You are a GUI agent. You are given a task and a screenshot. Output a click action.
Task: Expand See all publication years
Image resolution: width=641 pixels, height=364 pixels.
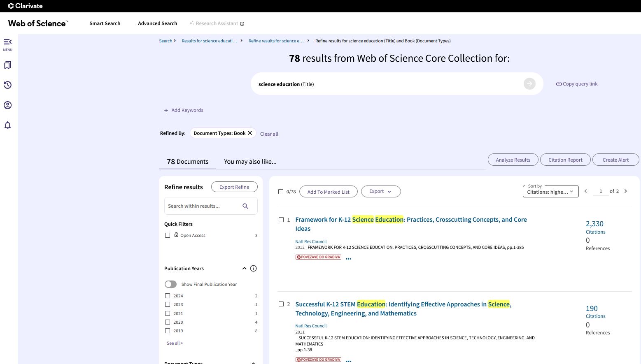coord(175,343)
